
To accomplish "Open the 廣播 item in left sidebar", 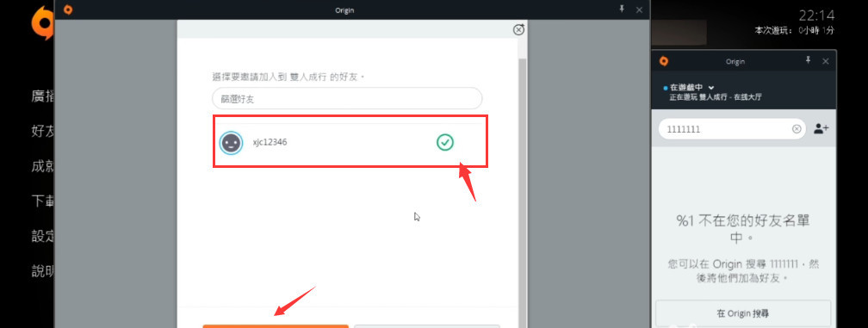I will (43, 96).
